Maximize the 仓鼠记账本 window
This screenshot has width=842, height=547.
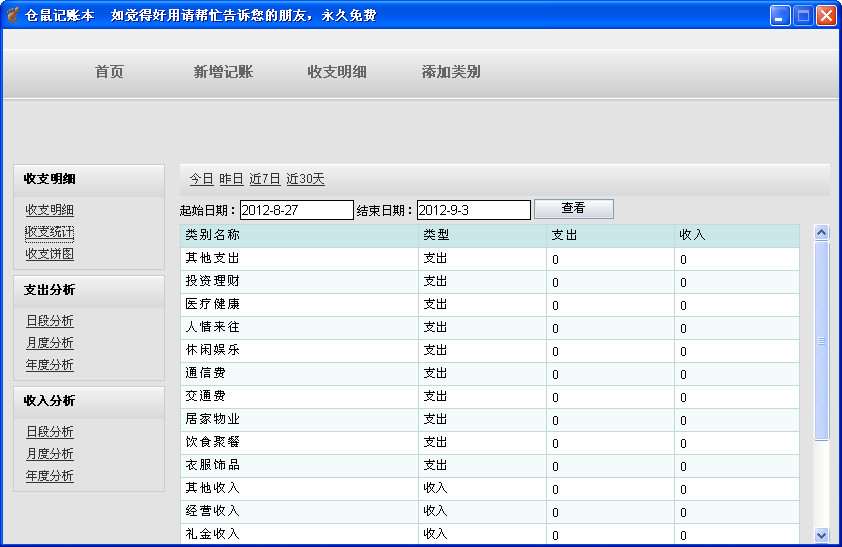803,16
